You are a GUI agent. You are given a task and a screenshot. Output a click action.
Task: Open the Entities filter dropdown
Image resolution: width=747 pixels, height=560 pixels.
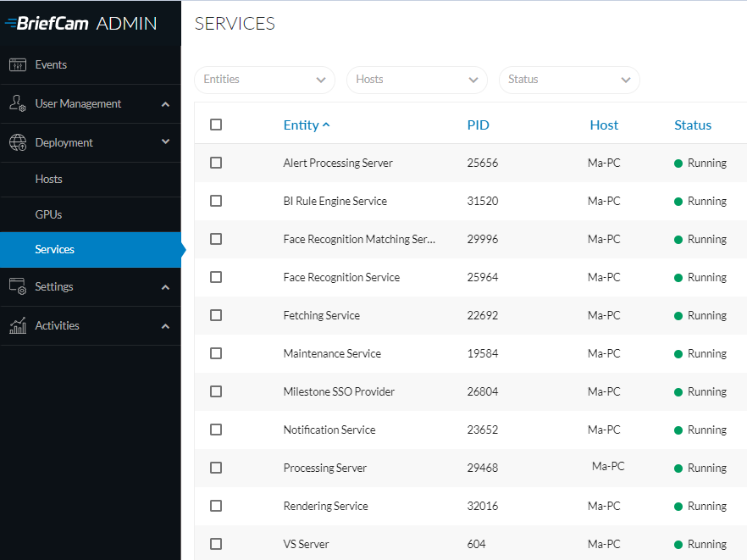tap(264, 80)
